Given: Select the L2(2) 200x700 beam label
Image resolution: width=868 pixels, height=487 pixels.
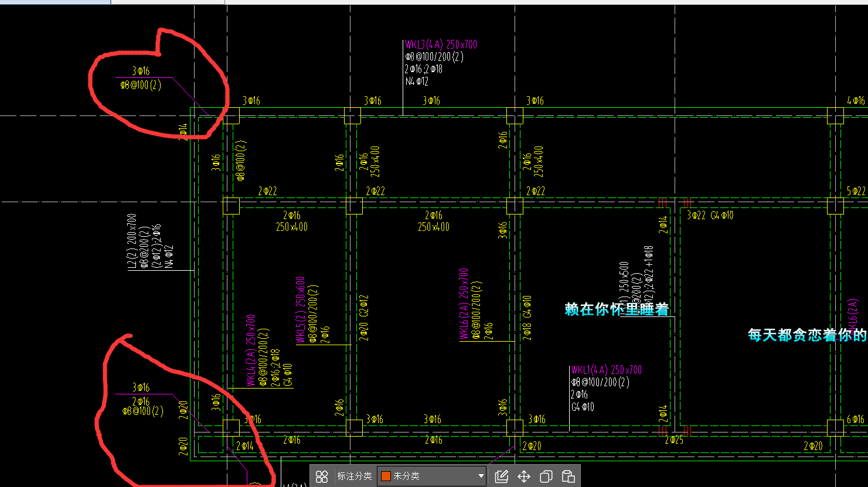Looking at the screenshot, I should [x=132, y=242].
